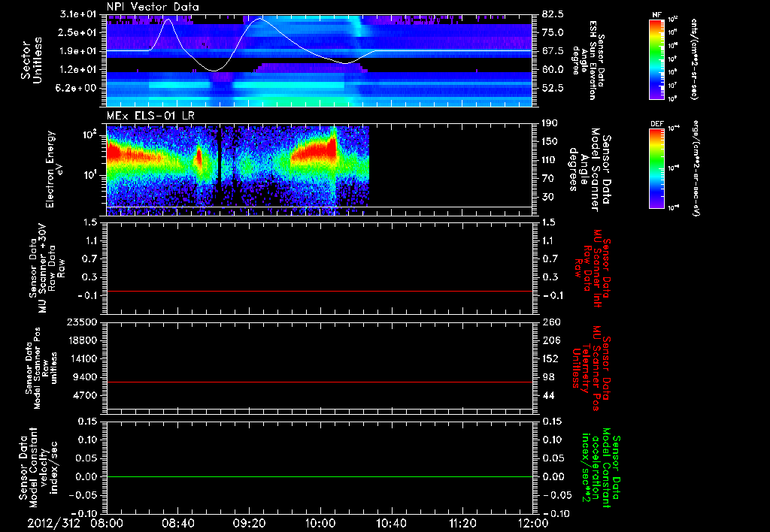Click the red "MU Scanner Inh Raw Data" label
The width and height of the screenshot is (770, 532).
[x=593, y=268]
